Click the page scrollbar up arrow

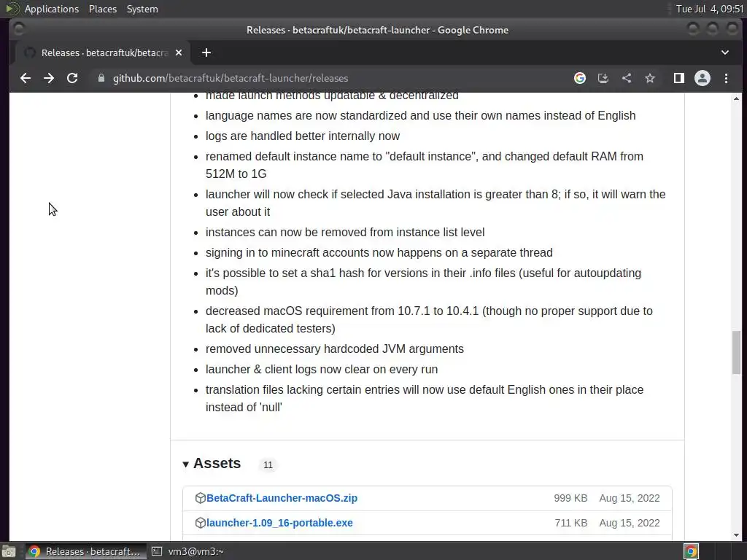pyautogui.click(x=737, y=98)
